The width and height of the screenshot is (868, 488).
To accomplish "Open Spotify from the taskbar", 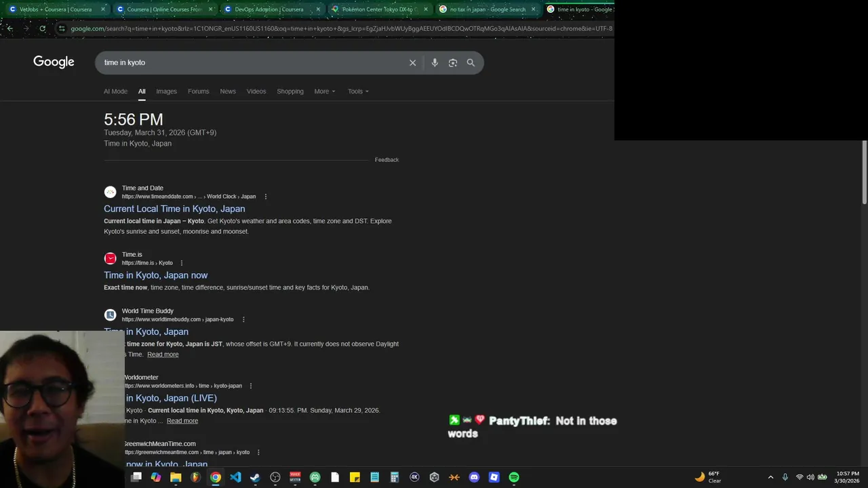I will (x=514, y=477).
